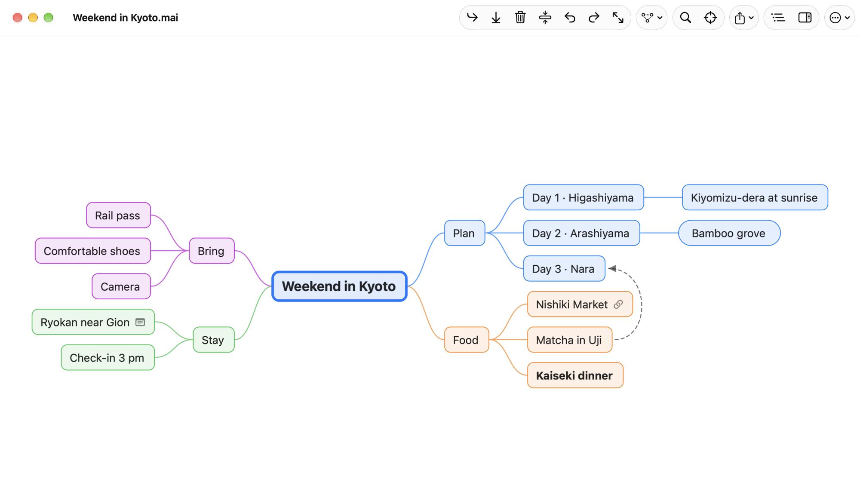
Task: Select Kiyomizu-dera at sunrise node
Action: (x=755, y=197)
